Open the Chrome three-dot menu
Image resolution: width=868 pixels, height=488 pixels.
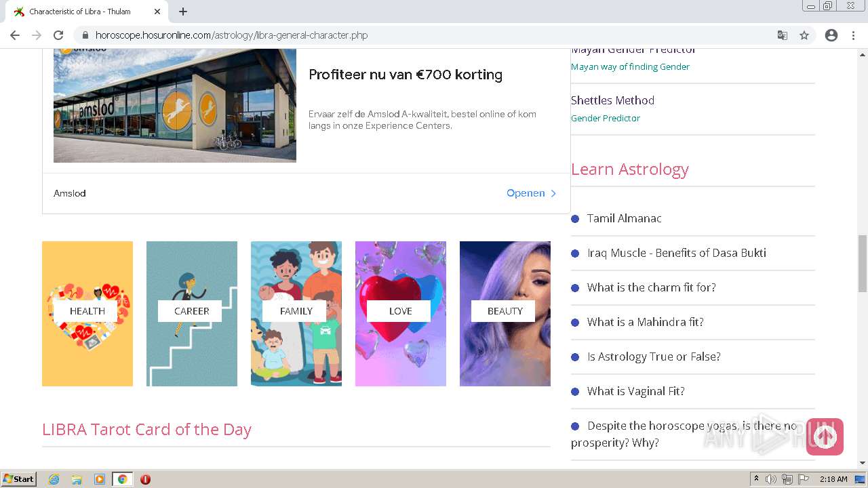pos(853,35)
